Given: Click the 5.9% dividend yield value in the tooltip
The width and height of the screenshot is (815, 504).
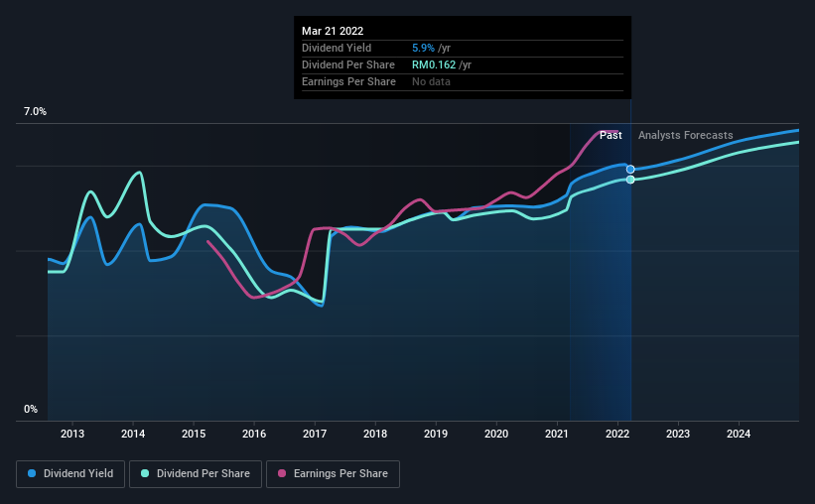Looking at the screenshot, I should pos(423,48).
